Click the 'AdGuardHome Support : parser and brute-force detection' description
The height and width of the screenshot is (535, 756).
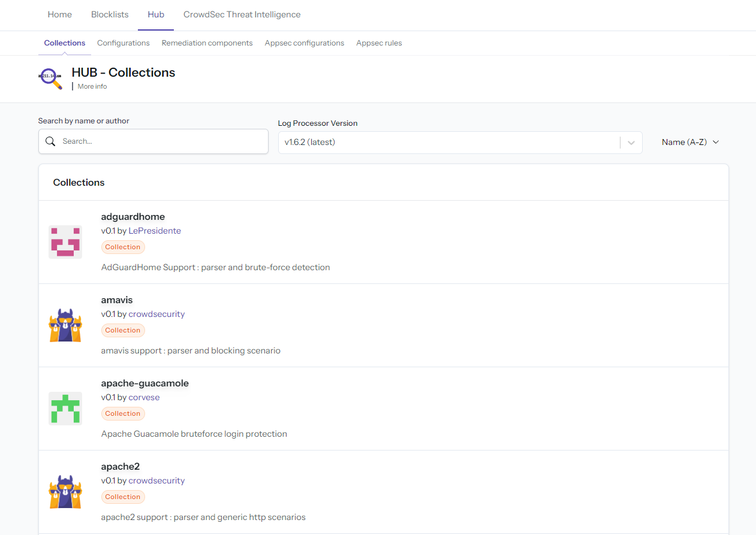tap(216, 267)
